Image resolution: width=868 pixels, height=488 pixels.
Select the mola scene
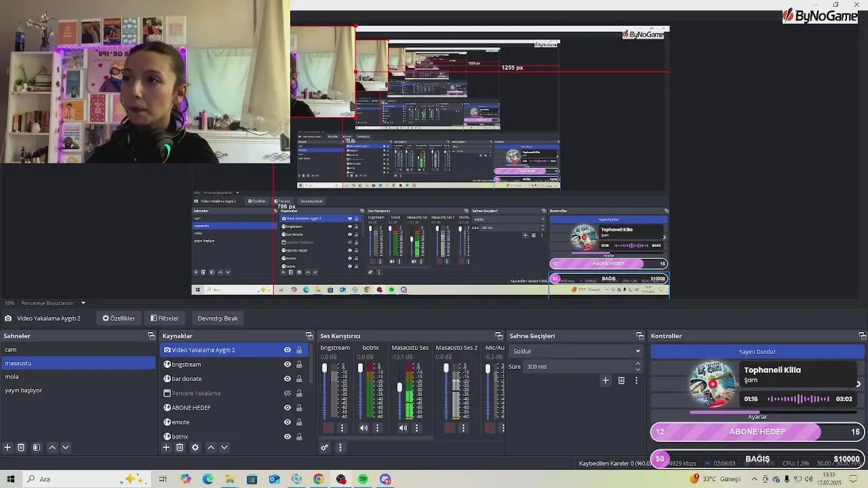tap(78, 377)
